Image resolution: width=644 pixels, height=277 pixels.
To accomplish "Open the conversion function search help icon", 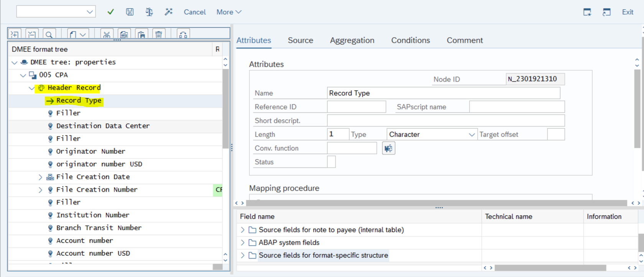I will click(388, 148).
